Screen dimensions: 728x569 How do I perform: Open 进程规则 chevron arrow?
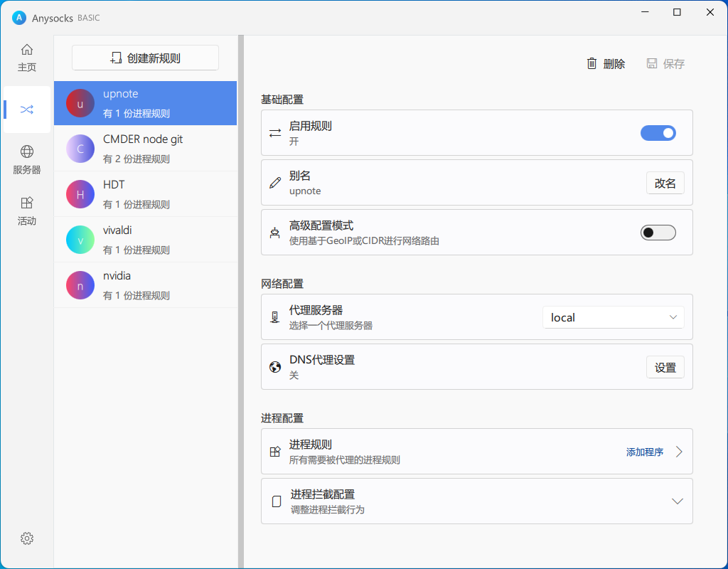[x=679, y=452]
